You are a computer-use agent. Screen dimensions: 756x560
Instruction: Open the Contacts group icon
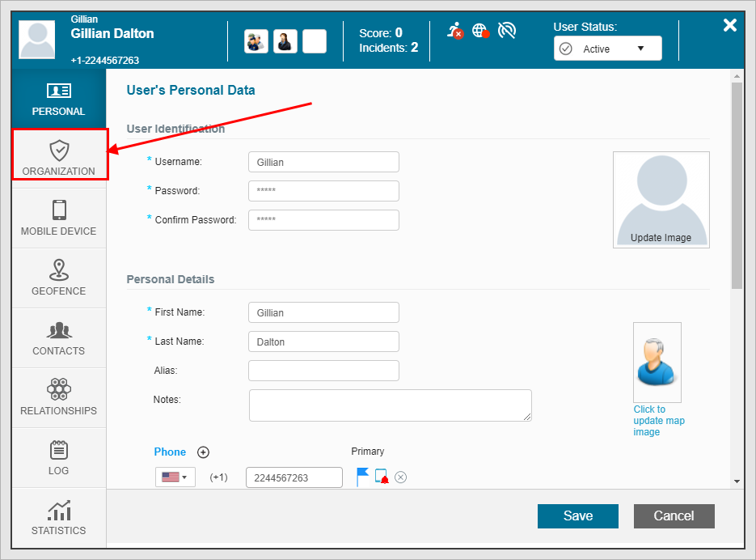pos(58,330)
